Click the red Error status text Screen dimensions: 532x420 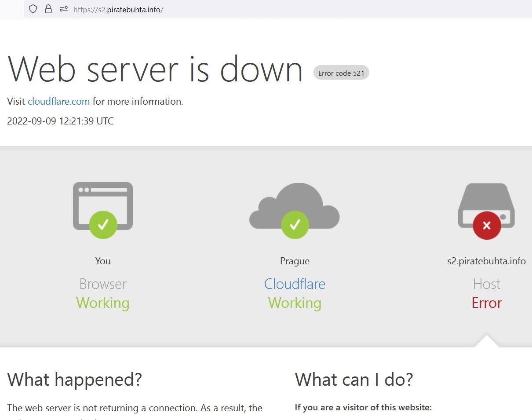487,303
